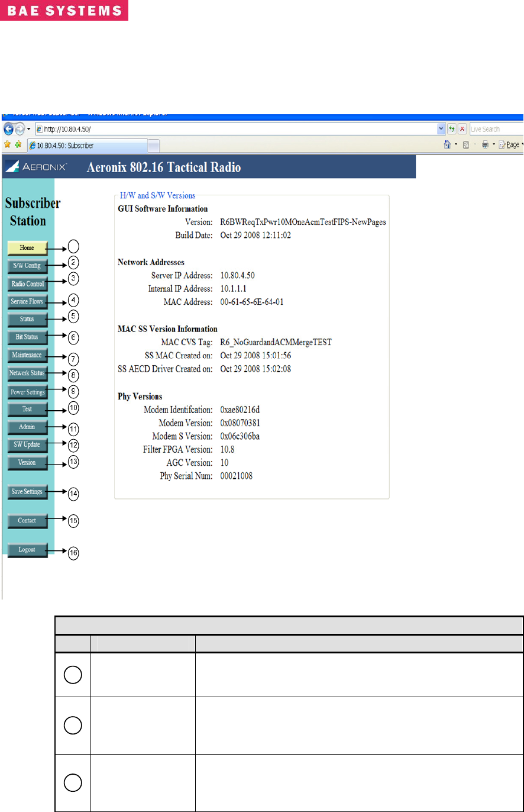Click the green Refresh page icon
The height and width of the screenshot is (812, 524).
tap(452, 129)
